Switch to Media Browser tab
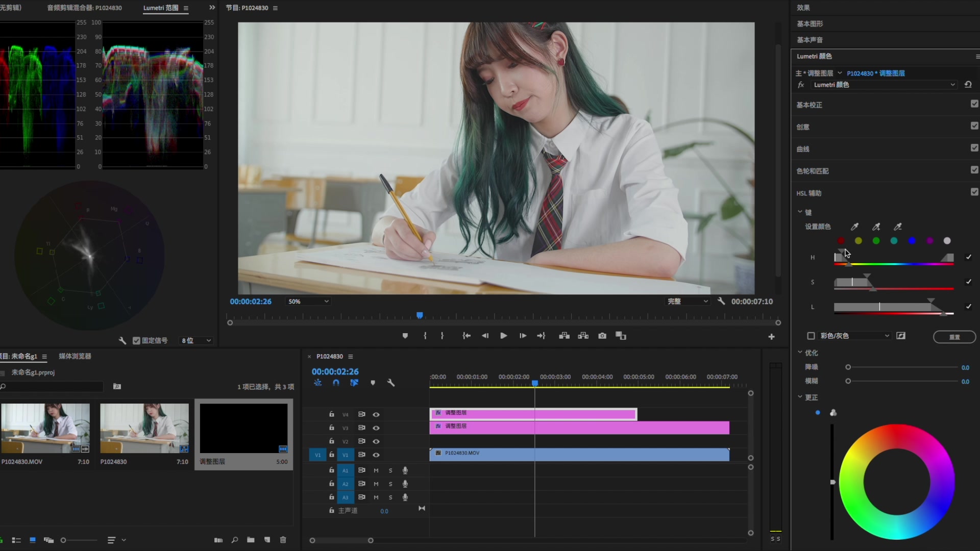 [75, 356]
